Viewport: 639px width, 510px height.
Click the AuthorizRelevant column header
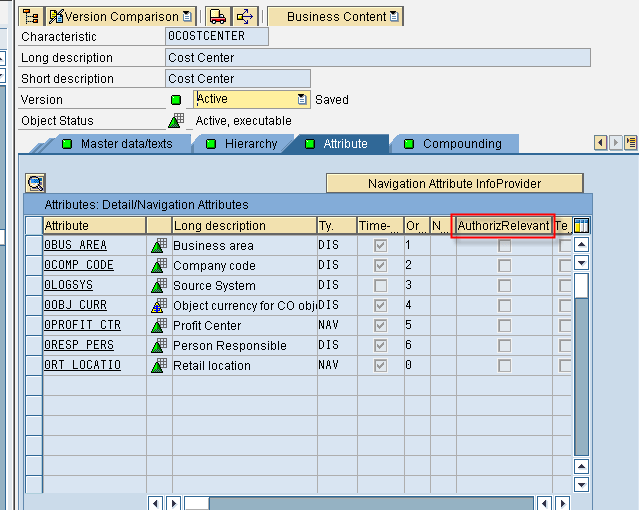tap(504, 225)
